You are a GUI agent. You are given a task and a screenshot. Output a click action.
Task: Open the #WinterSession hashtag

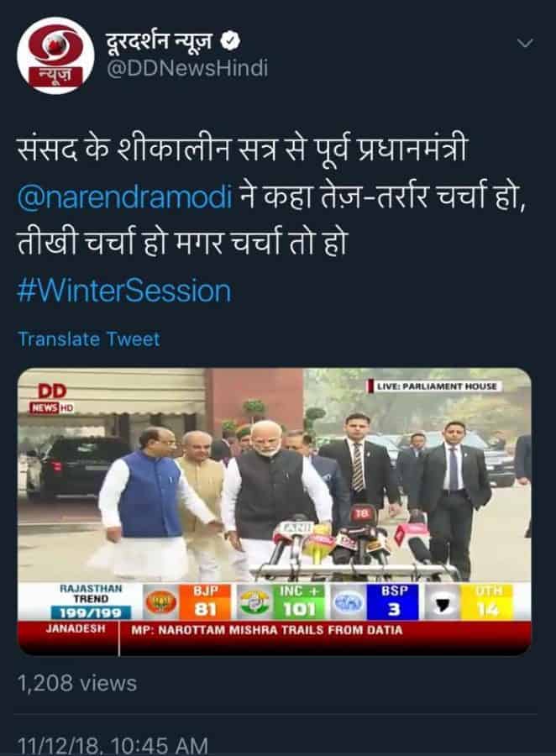pyautogui.click(x=124, y=291)
